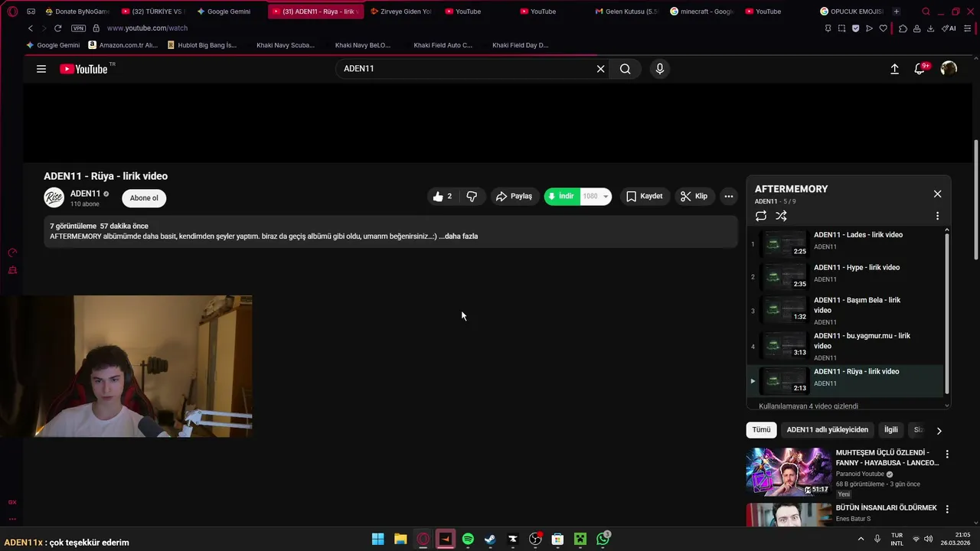Open File Explorer from taskbar

click(400, 539)
